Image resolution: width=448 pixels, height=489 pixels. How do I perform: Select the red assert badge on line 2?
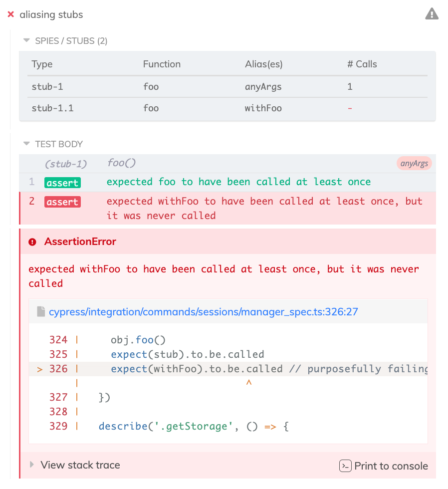(62, 202)
